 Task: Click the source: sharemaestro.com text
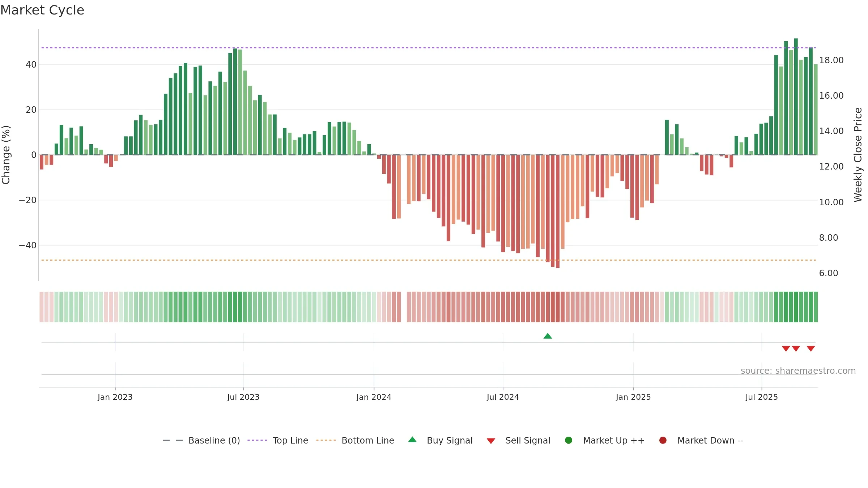pyautogui.click(x=798, y=371)
